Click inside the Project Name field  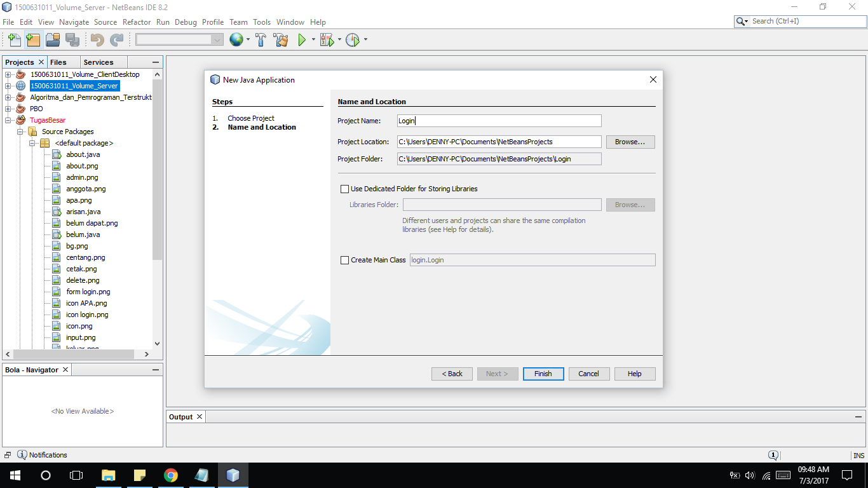pyautogui.click(x=499, y=121)
